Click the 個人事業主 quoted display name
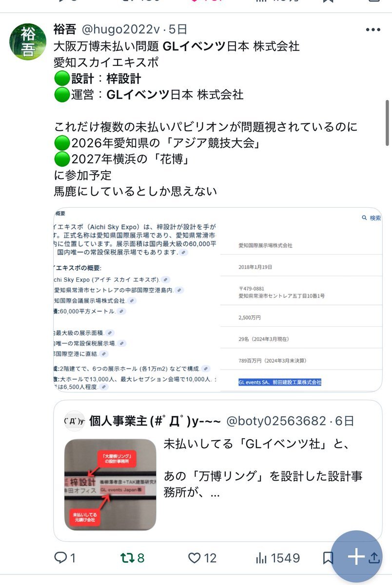Viewport: 392px width, 585px height. tap(155, 421)
